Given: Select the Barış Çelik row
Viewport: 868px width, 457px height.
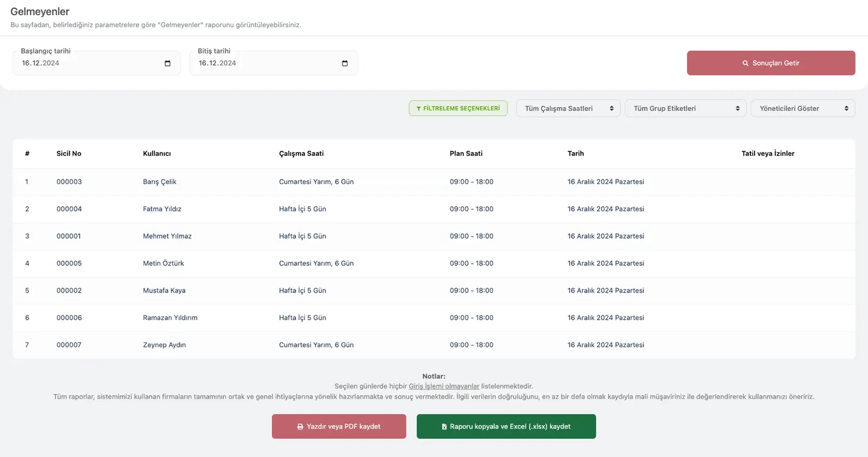Looking at the screenshot, I should 159,182.
